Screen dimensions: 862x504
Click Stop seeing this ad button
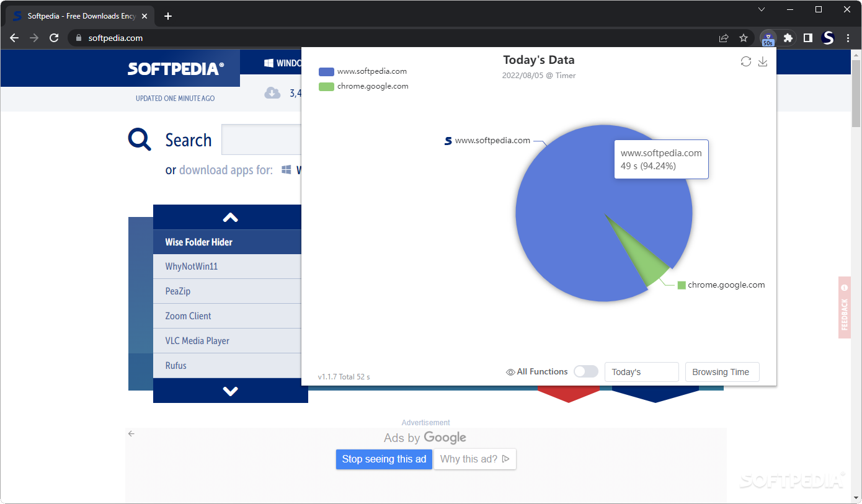(x=384, y=459)
